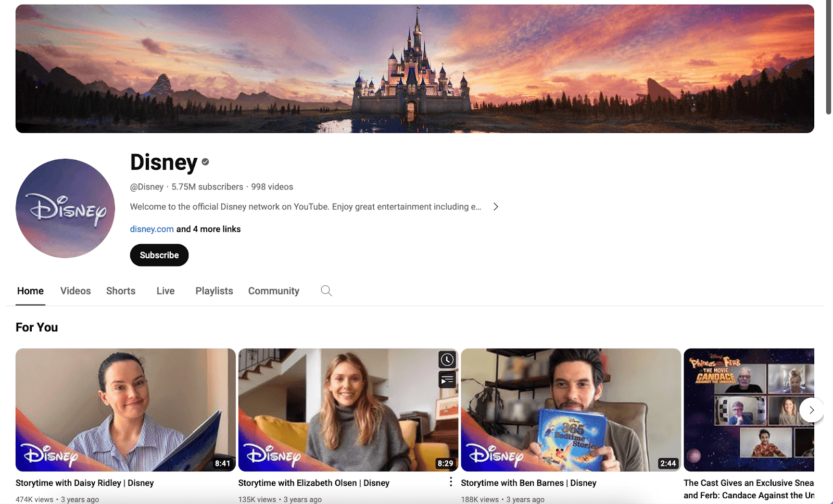The image size is (833, 504).
Task: Open the disney.com link
Action: click(151, 229)
